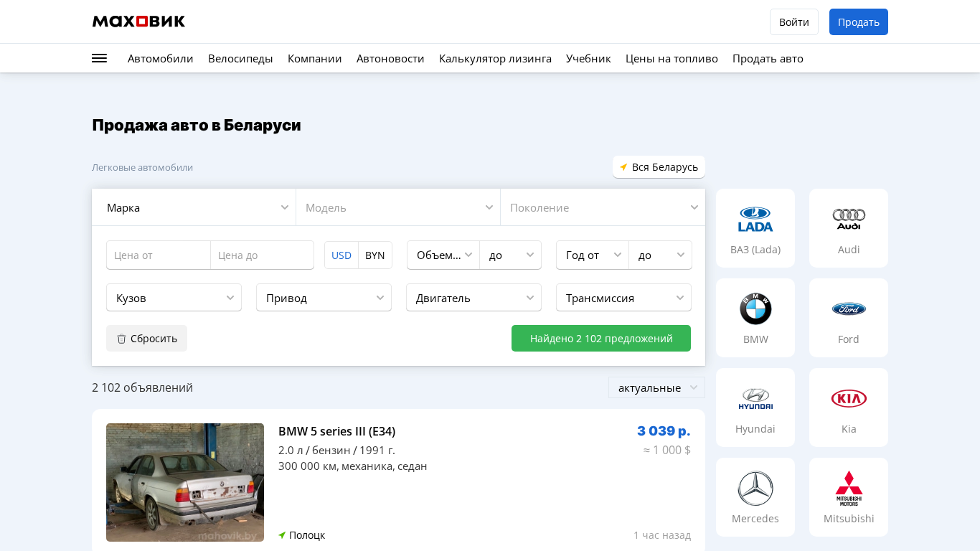This screenshot has width=980, height=551.
Task: Change sorting from актуальные
Action: (656, 387)
